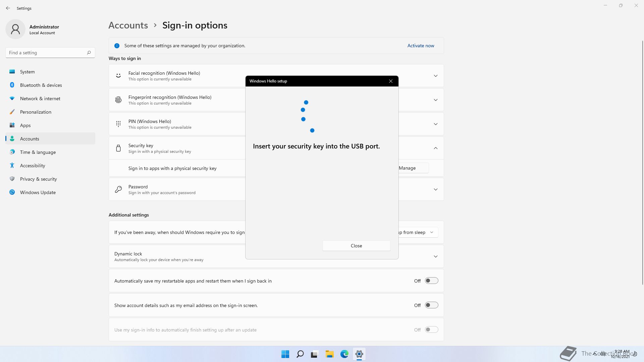Click the 'Dynamic lock' row label
Viewport: 644px width, 362px height.
128,254
